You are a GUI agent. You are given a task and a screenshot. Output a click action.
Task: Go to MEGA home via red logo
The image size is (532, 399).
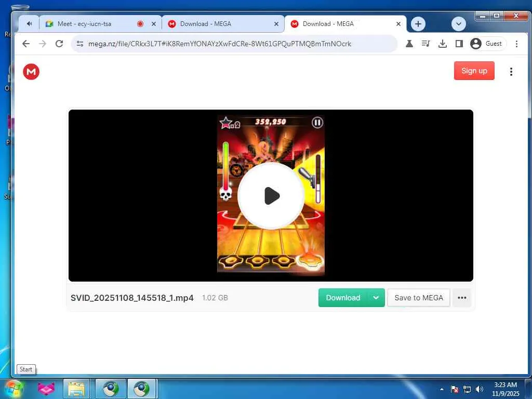tap(31, 72)
